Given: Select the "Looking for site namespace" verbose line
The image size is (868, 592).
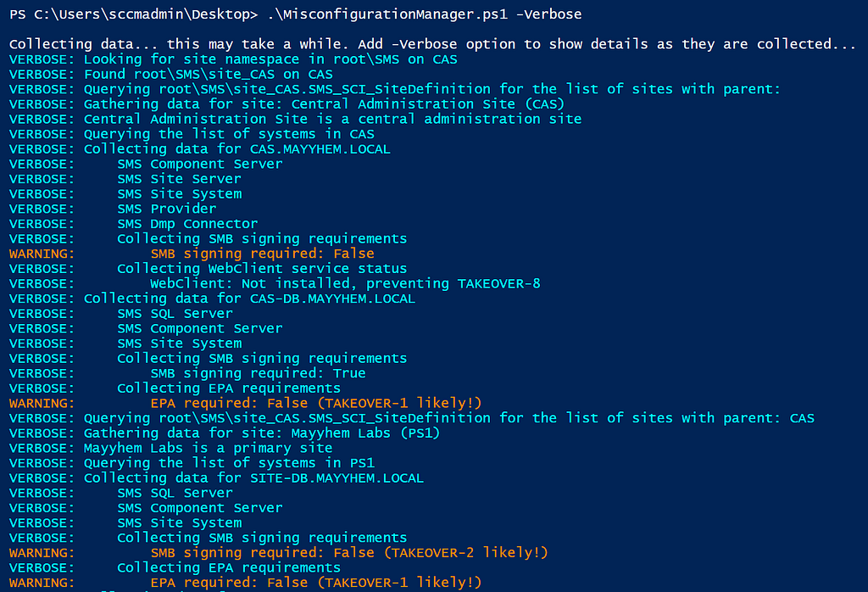Looking at the screenshot, I should pyautogui.click(x=270, y=59).
